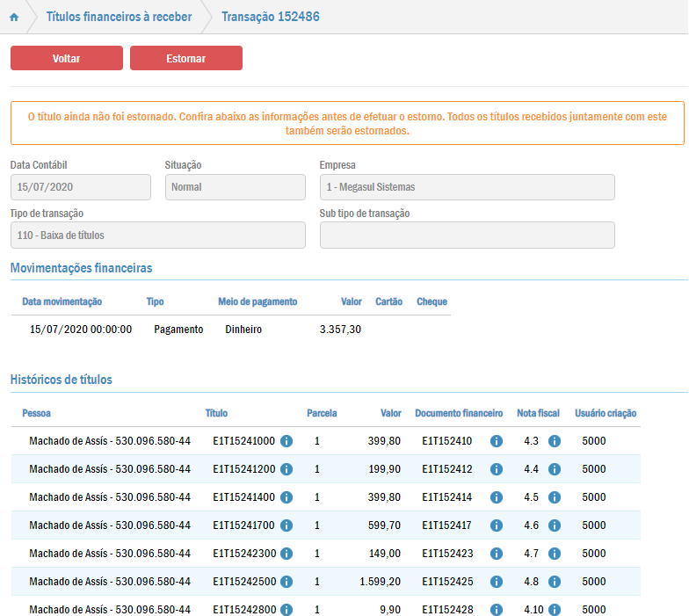The image size is (689, 616).
Task: Open info icon for documento E1T152410
Action: (497, 441)
